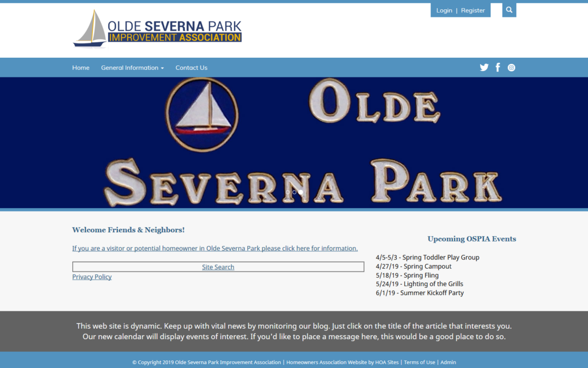Select the Lighting of the Grills event

tap(419, 284)
